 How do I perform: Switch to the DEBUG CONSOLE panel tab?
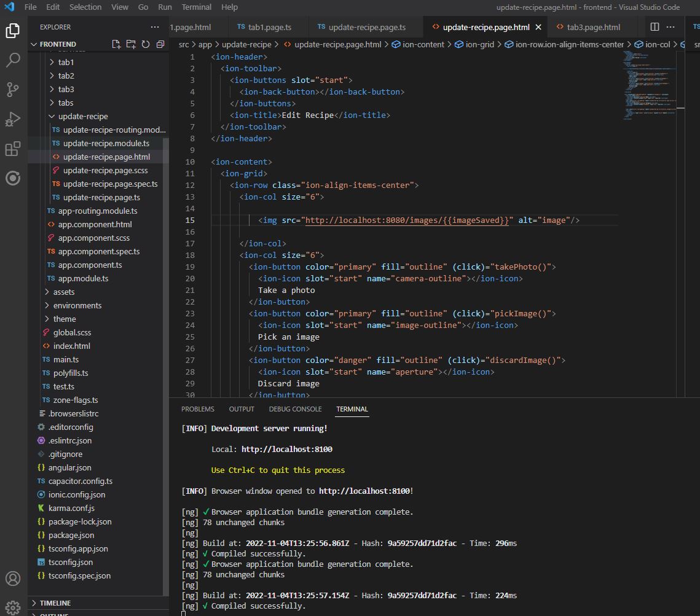click(295, 408)
